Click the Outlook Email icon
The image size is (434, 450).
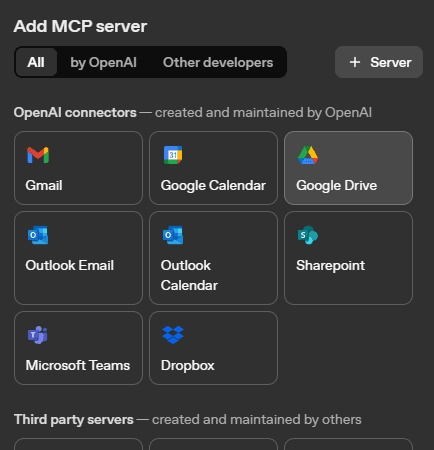[x=38, y=235]
